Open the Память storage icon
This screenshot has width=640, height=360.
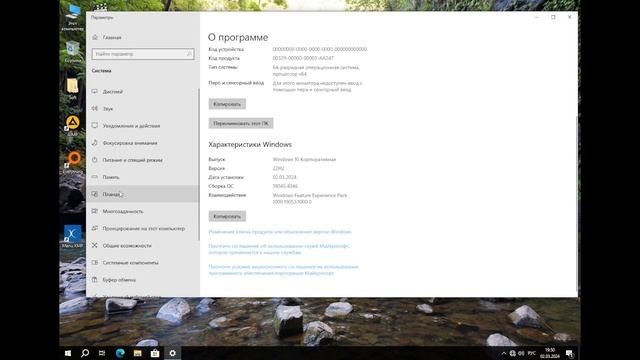click(x=95, y=177)
